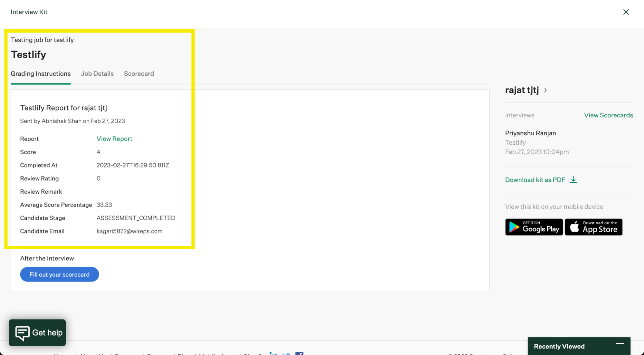Click the Testing job for testlify label
The height and width of the screenshot is (355, 644).
tap(42, 40)
